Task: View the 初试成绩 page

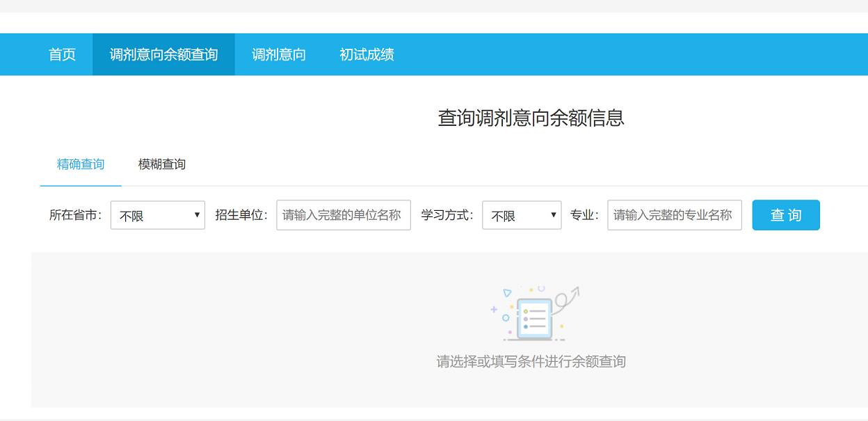Action: 367,54
